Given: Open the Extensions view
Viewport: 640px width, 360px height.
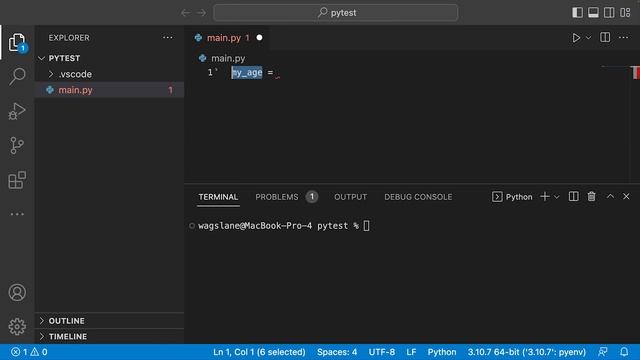Looking at the screenshot, I should point(17,180).
